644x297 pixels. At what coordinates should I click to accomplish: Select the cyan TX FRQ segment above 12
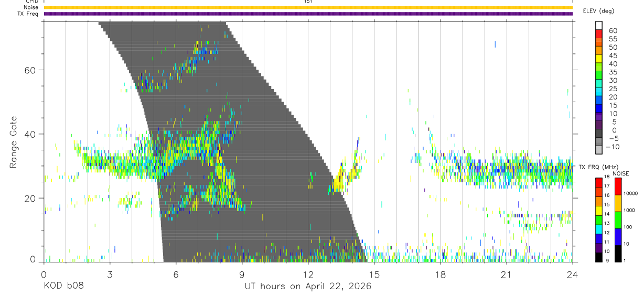599,229
